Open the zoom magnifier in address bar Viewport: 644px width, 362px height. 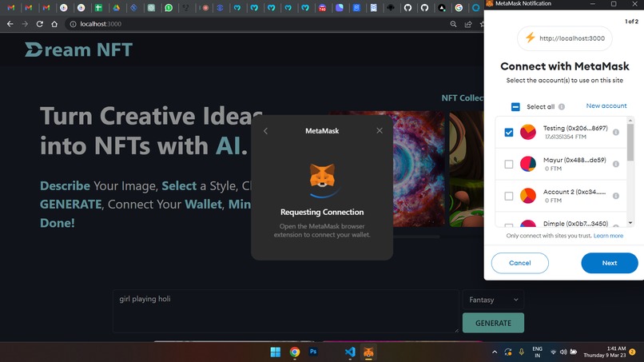(x=453, y=24)
